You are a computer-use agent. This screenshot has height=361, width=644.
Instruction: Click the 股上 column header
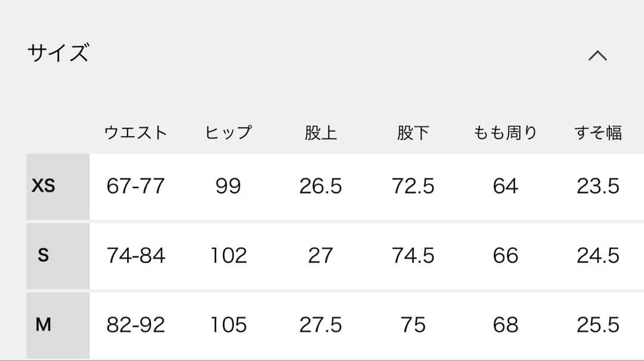click(321, 132)
